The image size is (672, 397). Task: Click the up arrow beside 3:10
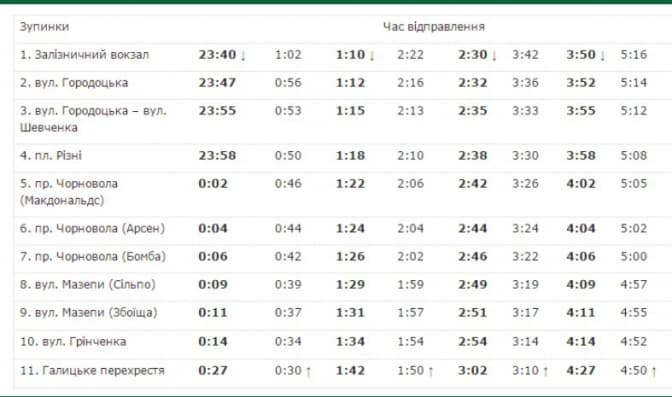tap(546, 371)
